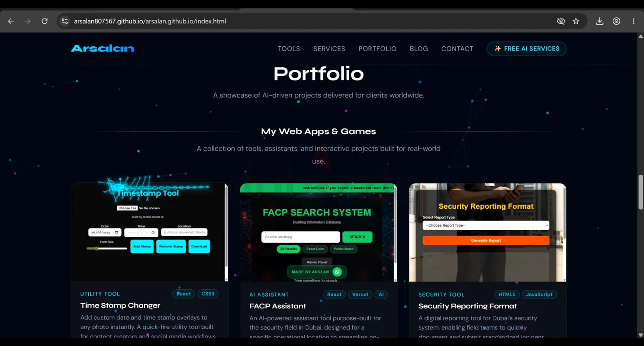Click the FACP SEARCH SYSTEM heading in preview
Viewport: 644px width, 346px height.
click(317, 212)
